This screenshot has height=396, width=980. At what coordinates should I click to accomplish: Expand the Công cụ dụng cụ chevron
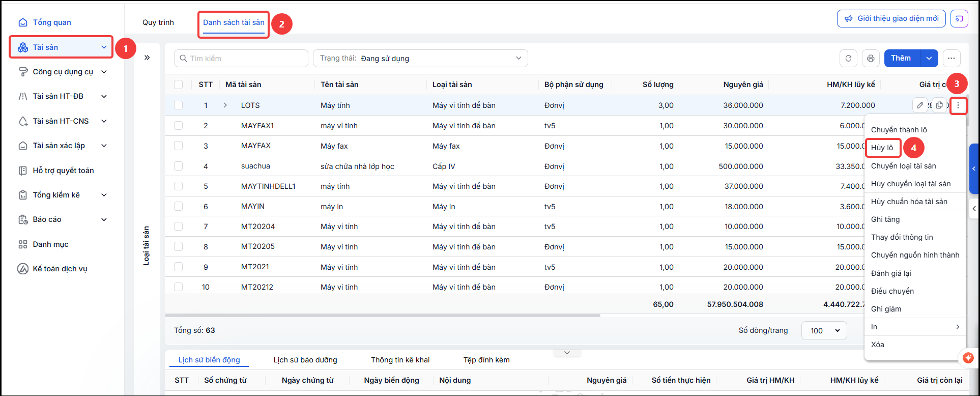[x=104, y=72]
